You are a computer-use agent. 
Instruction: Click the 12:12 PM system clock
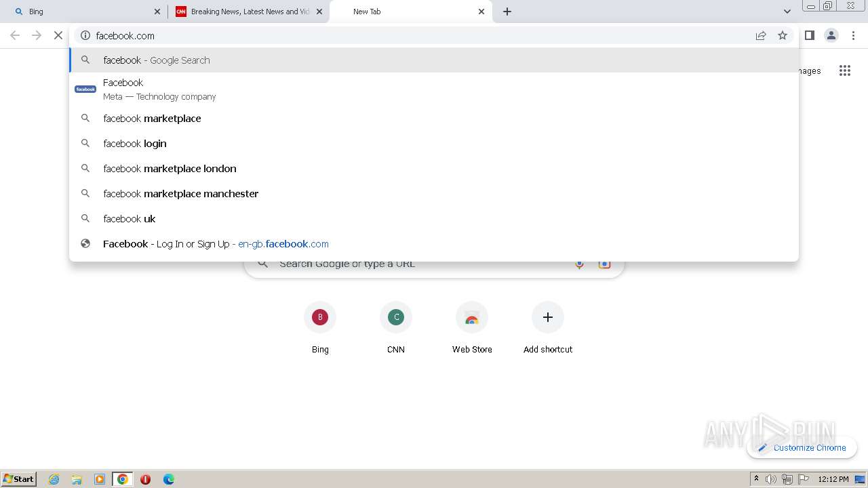click(833, 479)
